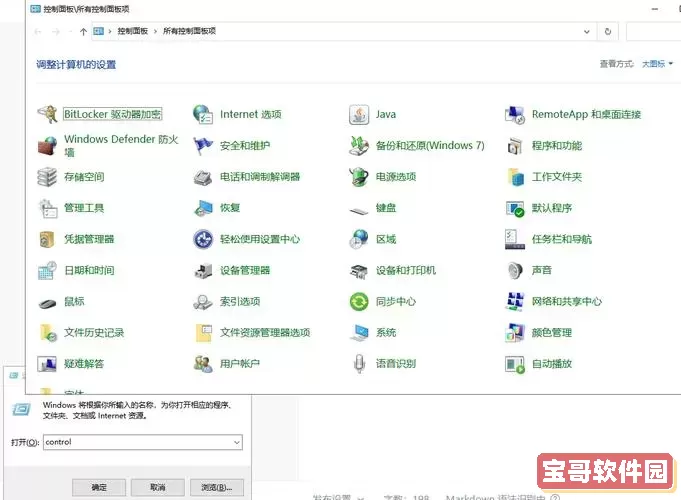Open 疑难解答 icon
Viewport: 681px width, 500px height.
click(47, 364)
